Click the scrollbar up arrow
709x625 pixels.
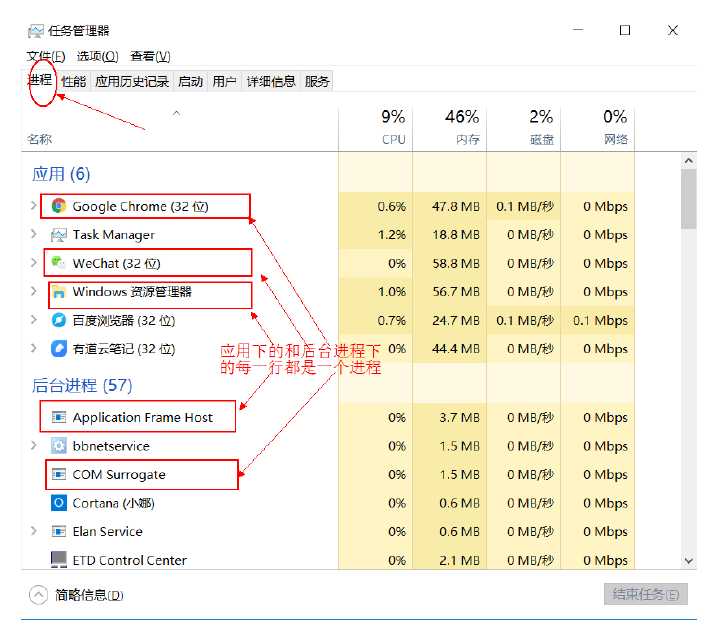pyautogui.click(x=689, y=161)
